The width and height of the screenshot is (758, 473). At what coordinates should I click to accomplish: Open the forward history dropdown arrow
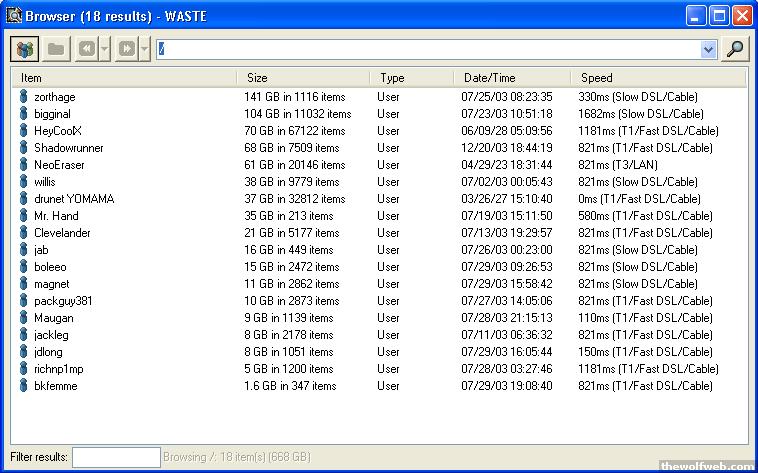pos(144,49)
